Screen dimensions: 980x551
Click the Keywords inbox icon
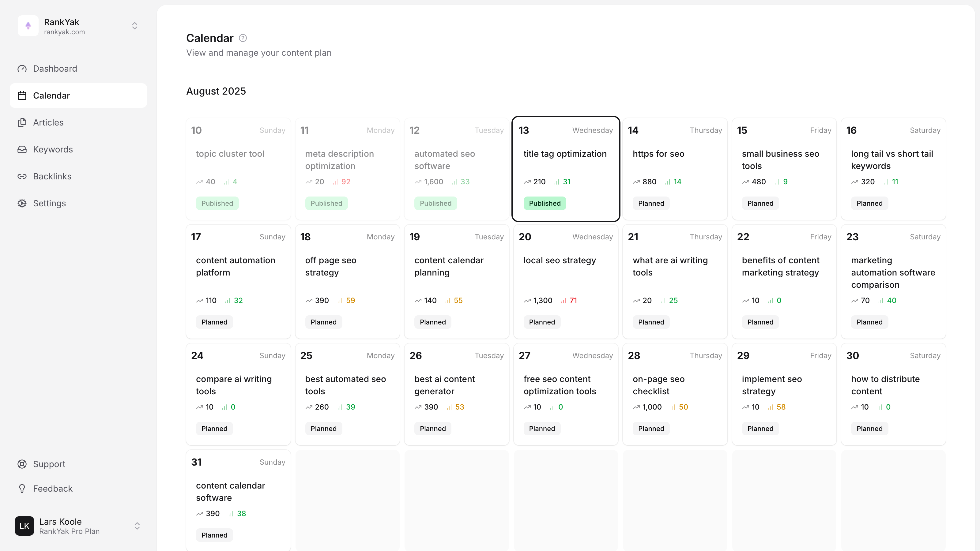coord(22,149)
